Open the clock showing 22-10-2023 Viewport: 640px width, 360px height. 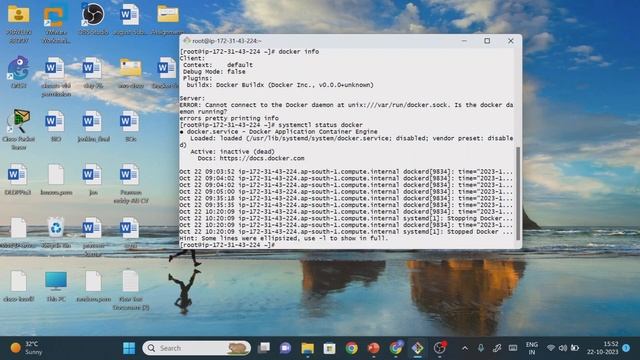[x=603, y=348]
